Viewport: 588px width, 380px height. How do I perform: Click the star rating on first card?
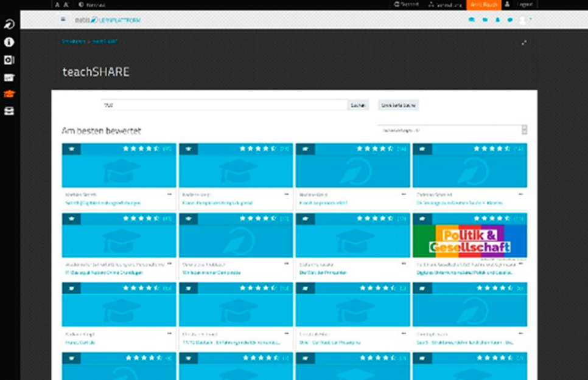[141, 148]
